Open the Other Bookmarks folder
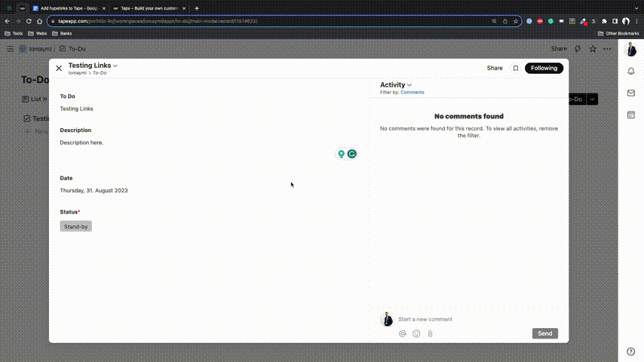The image size is (644, 362). click(618, 33)
